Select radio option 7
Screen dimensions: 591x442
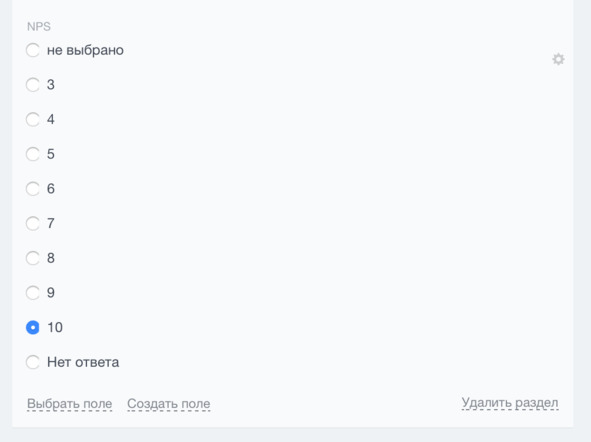coord(33,223)
